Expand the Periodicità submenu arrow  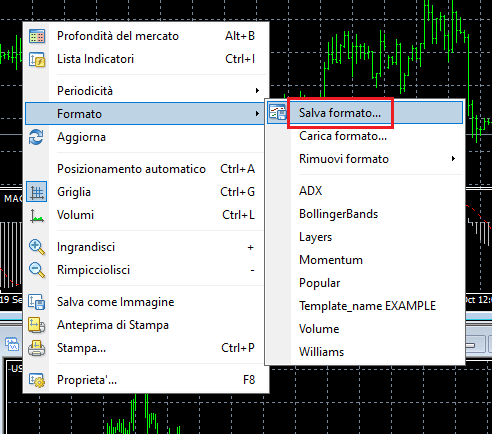(257, 91)
